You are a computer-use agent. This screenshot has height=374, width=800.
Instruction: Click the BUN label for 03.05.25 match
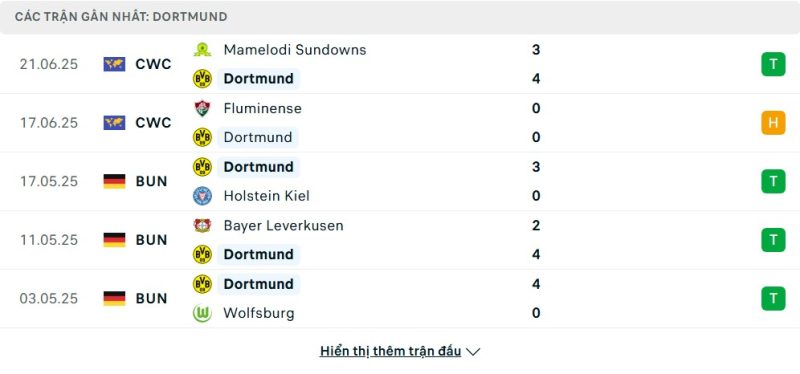click(x=152, y=298)
